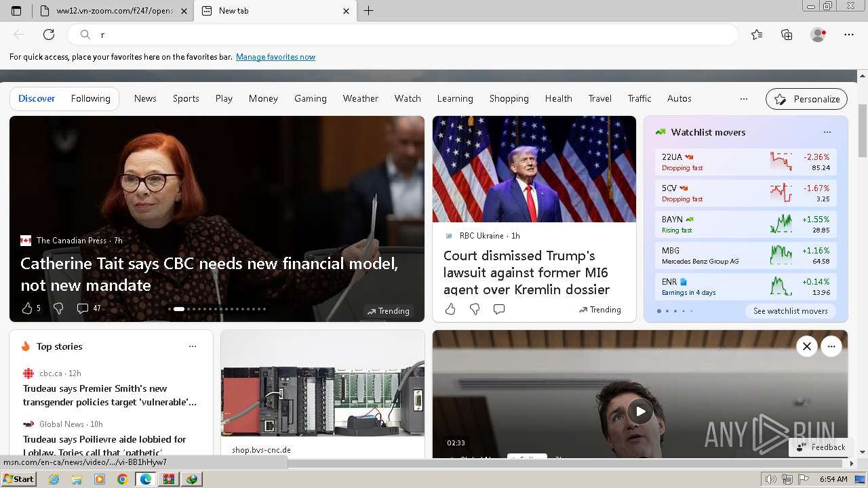Click See watchlist movers button
The height and width of the screenshot is (488, 868).
(x=790, y=311)
